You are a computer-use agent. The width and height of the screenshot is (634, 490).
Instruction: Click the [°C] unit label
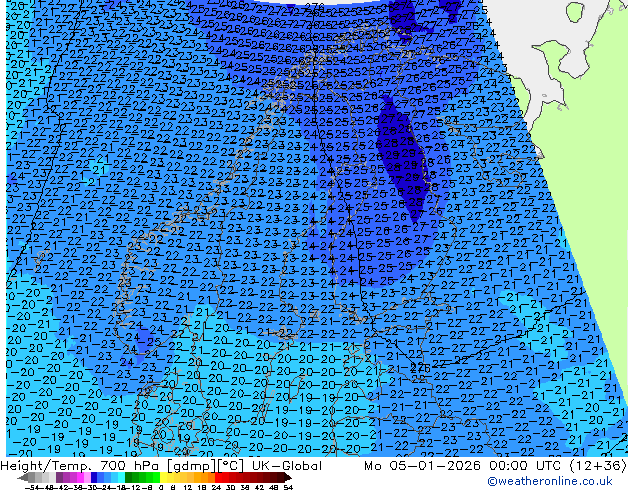click(231, 466)
